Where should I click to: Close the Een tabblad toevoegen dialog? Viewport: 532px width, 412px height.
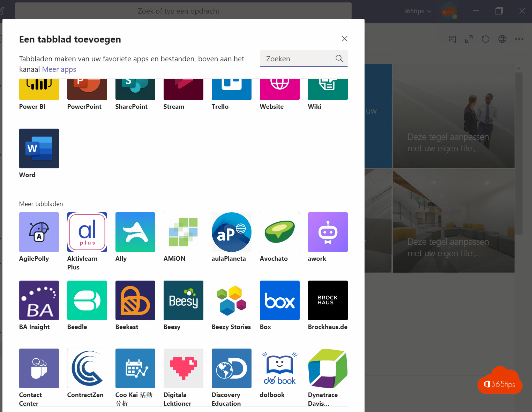(x=345, y=39)
